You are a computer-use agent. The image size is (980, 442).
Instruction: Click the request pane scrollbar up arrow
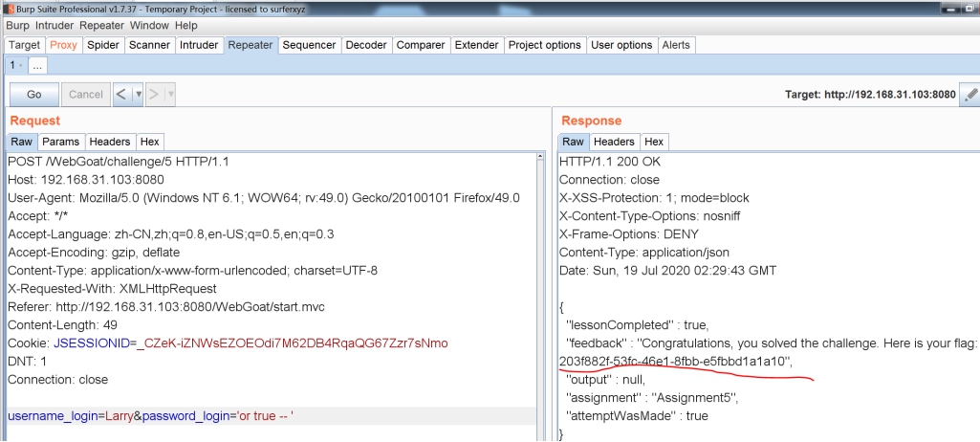pyautogui.click(x=541, y=158)
